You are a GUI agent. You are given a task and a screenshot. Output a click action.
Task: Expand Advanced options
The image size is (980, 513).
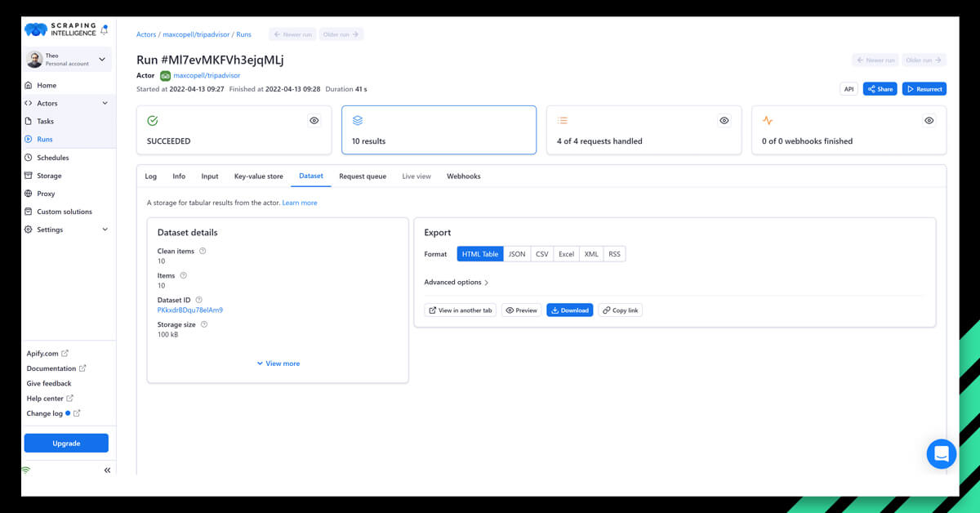[x=457, y=283]
